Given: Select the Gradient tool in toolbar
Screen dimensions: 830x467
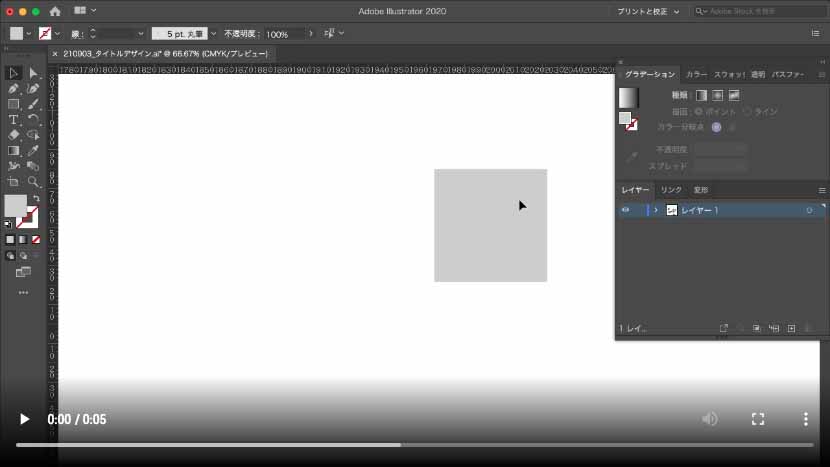Looking at the screenshot, I should 13,151.
